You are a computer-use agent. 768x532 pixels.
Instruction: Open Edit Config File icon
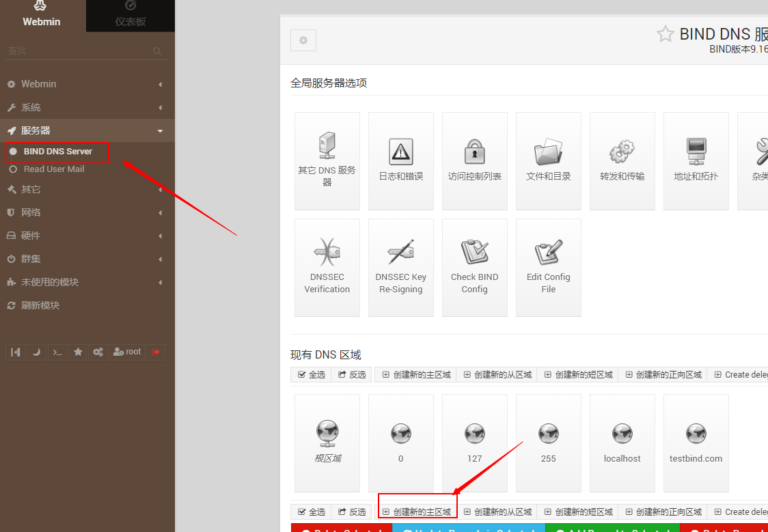click(x=549, y=268)
